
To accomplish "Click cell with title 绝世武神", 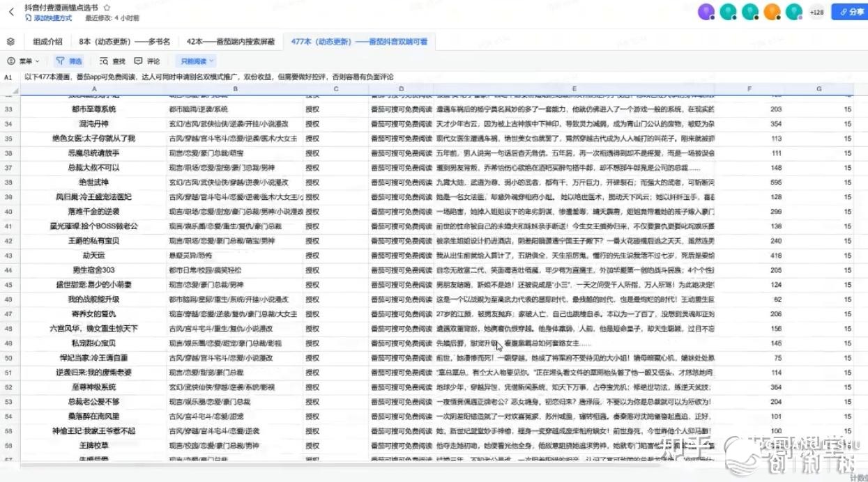I will (x=93, y=182).
